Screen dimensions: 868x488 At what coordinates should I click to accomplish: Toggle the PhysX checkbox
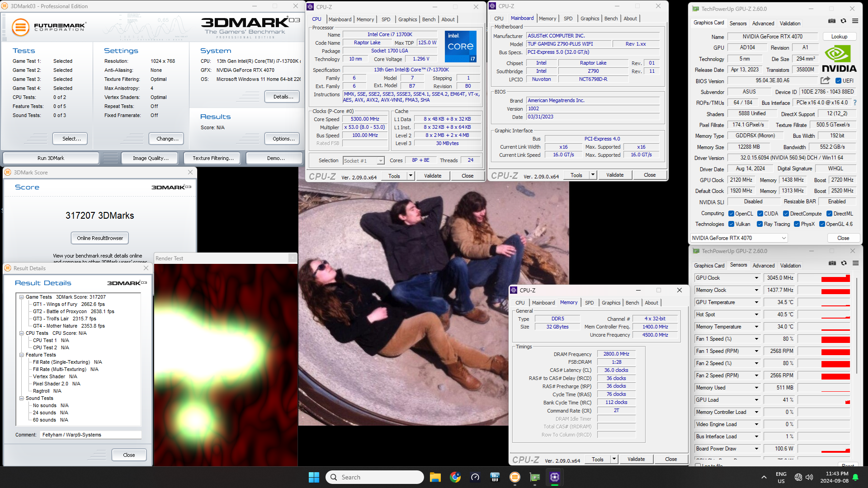(797, 224)
